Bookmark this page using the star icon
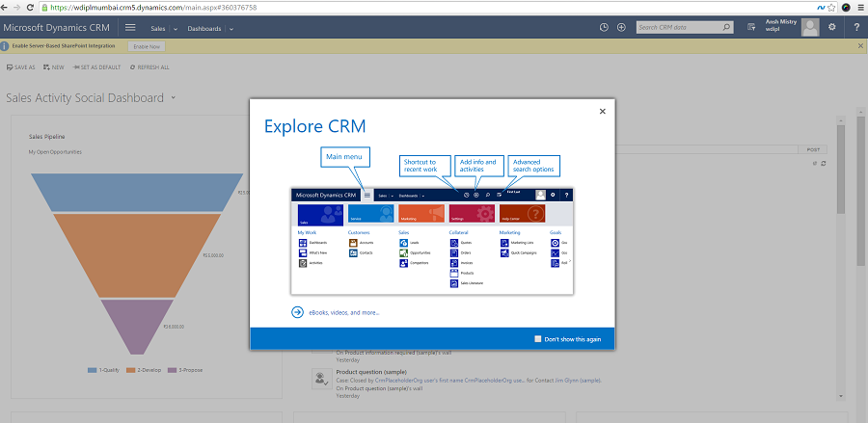The height and width of the screenshot is (423, 868). click(x=831, y=8)
